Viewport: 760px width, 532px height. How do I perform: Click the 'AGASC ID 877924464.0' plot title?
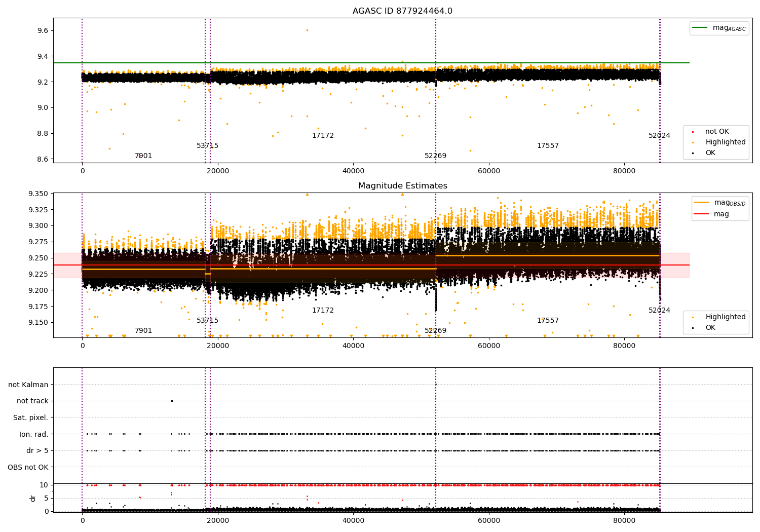tap(402, 11)
